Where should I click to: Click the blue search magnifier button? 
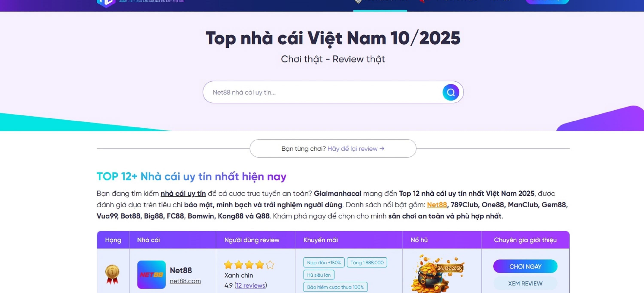pyautogui.click(x=451, y=92)
